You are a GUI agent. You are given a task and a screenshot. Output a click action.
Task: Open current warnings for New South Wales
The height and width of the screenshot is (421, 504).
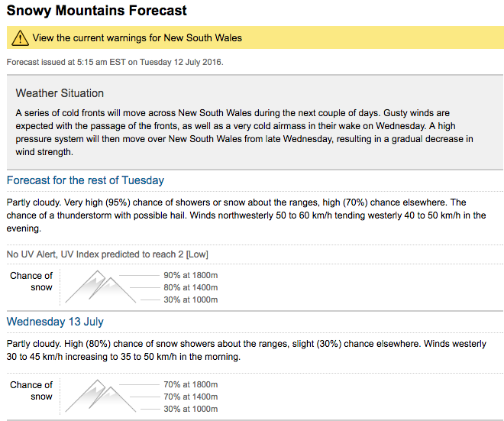coord(137,38)
